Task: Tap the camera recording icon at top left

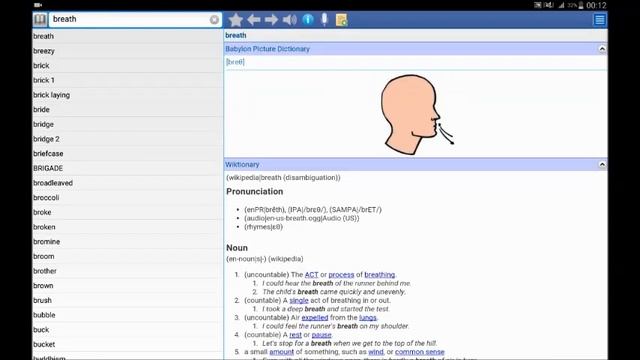Action: pos(38,5)
